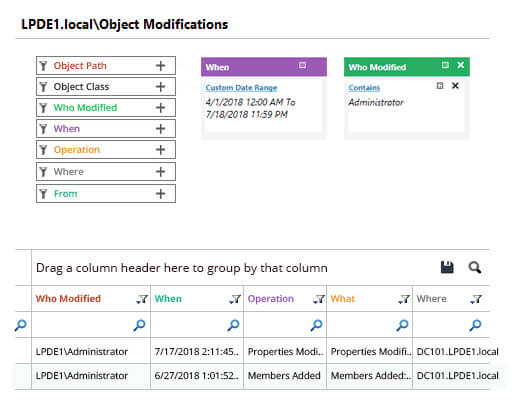The height and width of the screenshot is (402, 515).
Task: Sort by the What column header
Action: click(342, 299)
